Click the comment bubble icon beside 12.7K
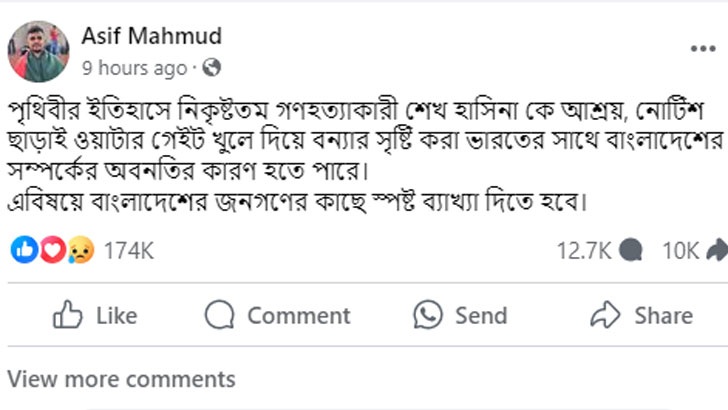The height and width of the screenshot is (410, 728). tap(632, 251)
